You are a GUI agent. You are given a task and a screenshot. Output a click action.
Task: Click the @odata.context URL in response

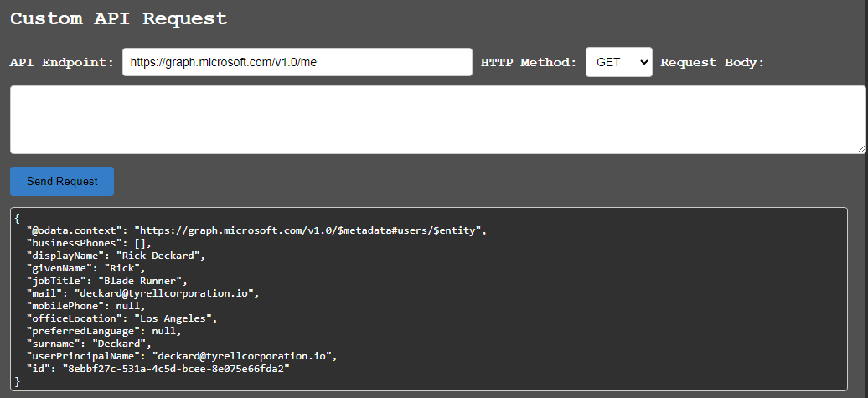[309, 230]
